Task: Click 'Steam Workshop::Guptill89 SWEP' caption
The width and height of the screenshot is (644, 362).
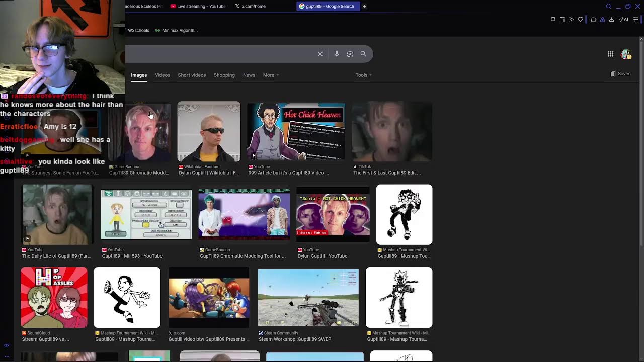Action: click(x=295, y=339)
